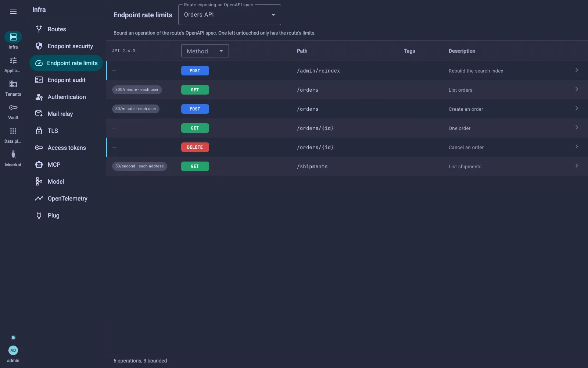Screen dimensions: 588x368
Task: Click the Description column header
Action: click(462, 51)
